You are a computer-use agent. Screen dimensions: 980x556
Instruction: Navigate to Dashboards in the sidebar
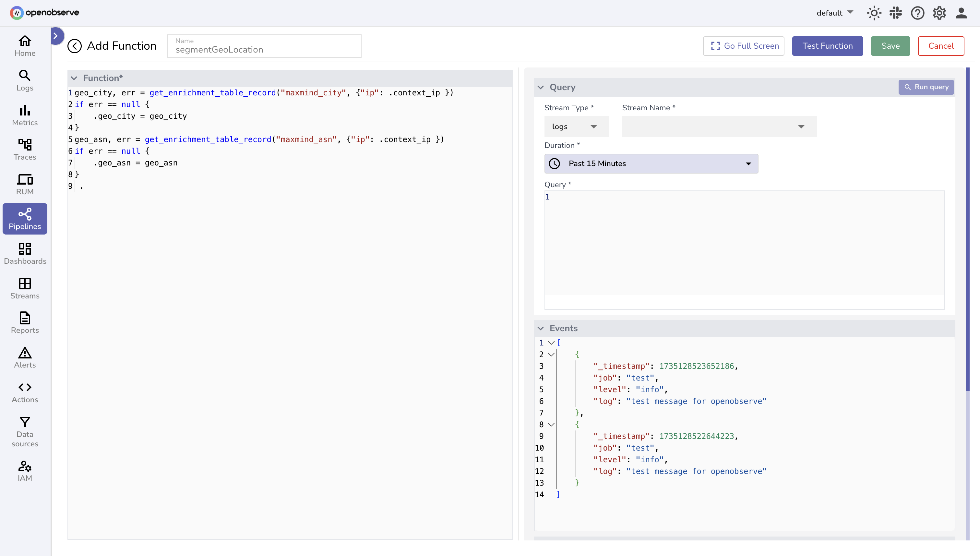[x=25, y=254]
